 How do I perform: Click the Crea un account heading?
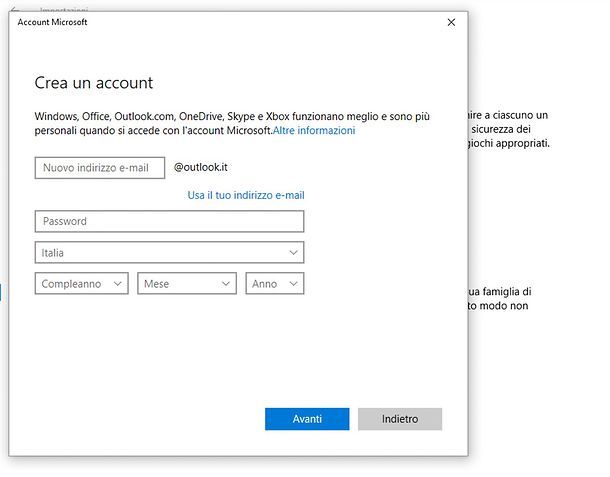click(94, 83)
